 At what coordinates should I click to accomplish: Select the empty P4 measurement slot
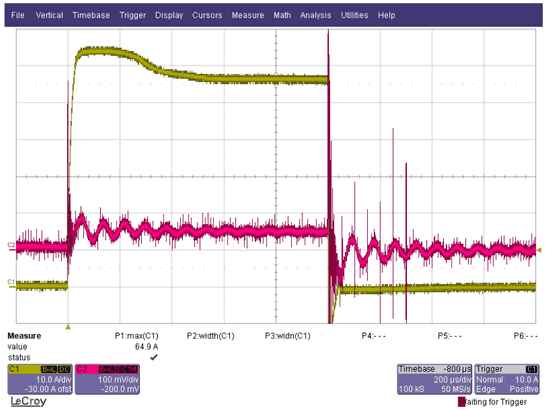(373, 336)
